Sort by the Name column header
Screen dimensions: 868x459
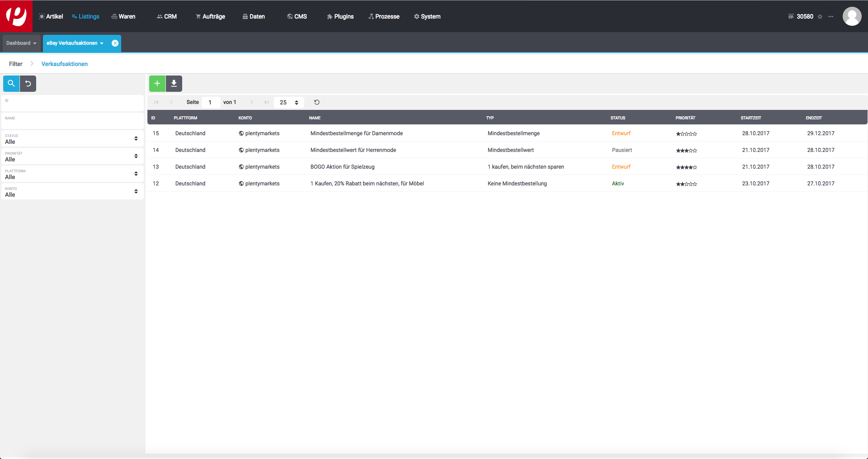click(315, 118)
